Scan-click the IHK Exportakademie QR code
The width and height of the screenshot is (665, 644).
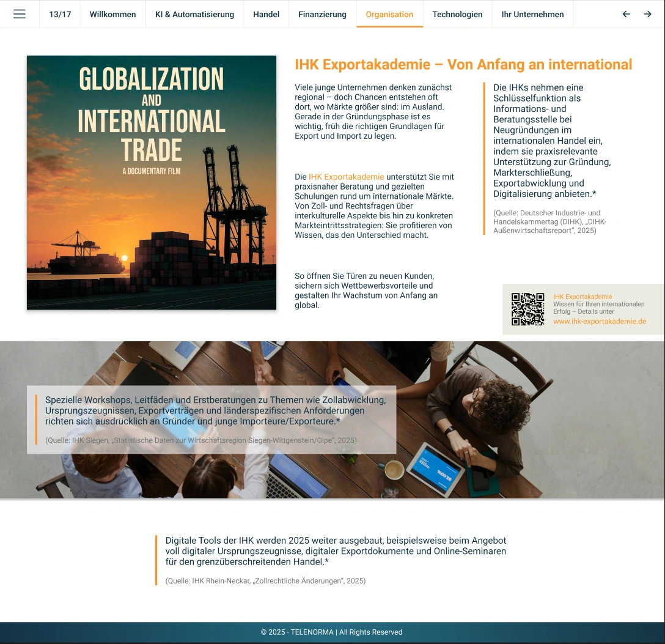pos(528,308)
